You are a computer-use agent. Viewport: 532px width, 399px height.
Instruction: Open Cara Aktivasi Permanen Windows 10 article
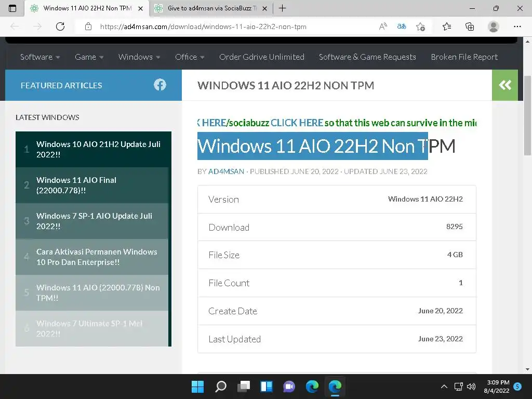click(x=97, y=257)
